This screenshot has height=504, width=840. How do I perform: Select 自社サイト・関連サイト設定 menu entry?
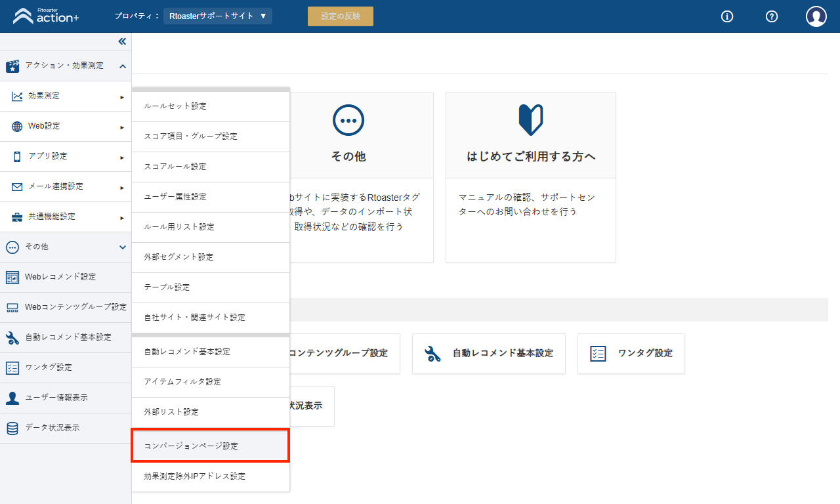[211, 318]
